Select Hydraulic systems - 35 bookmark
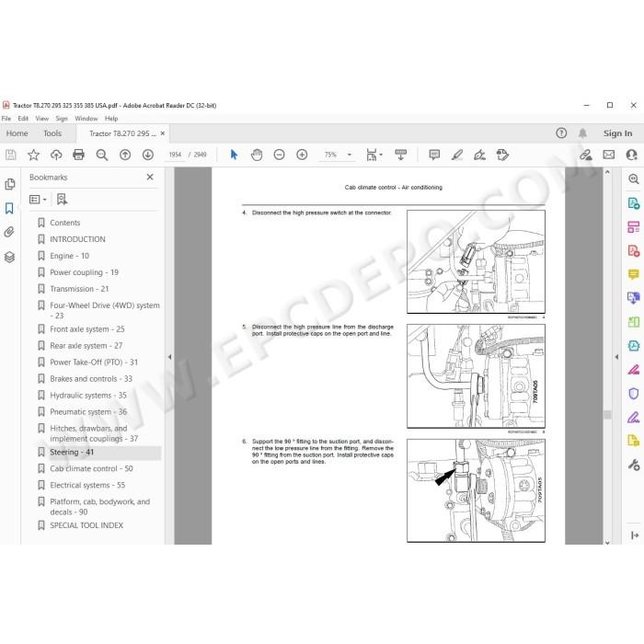This screenshot has width=644, height=644. (88, 395)
